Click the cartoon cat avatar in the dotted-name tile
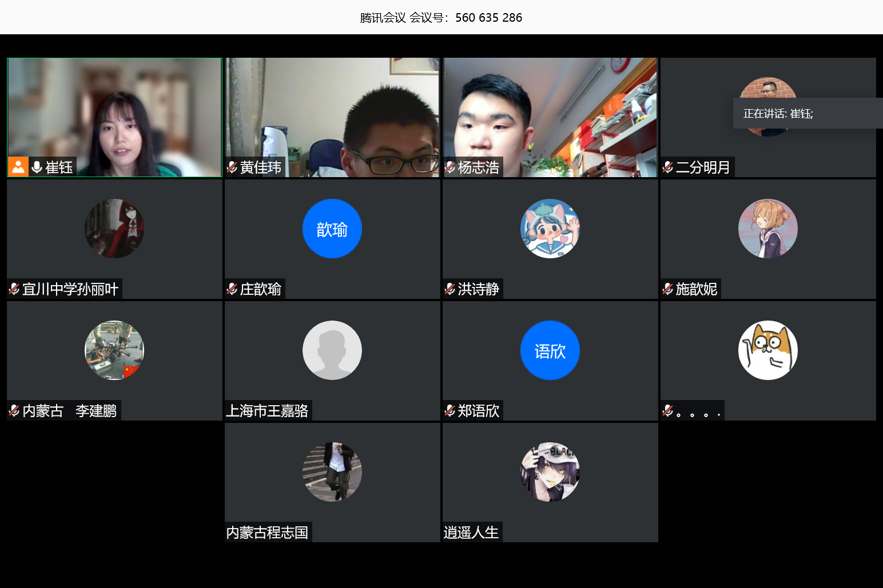 click(767, 350)
